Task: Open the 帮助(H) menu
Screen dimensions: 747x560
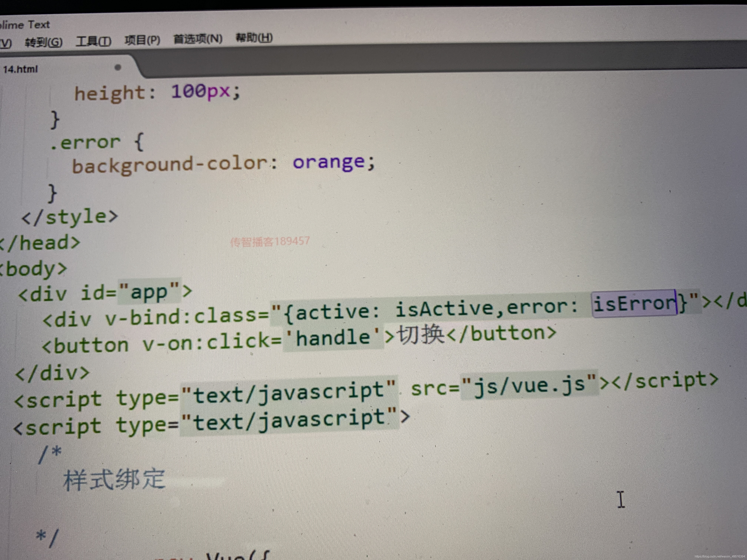Action: point(254,37)
